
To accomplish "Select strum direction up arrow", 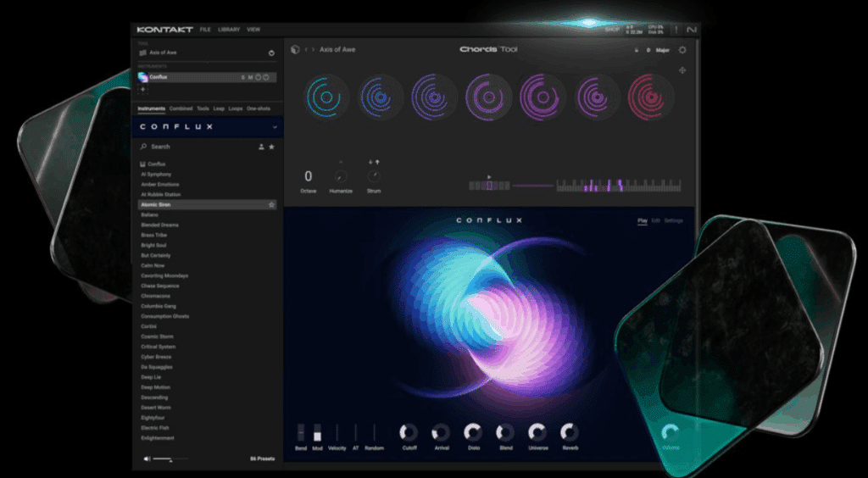I will click(x=377, y=162).
